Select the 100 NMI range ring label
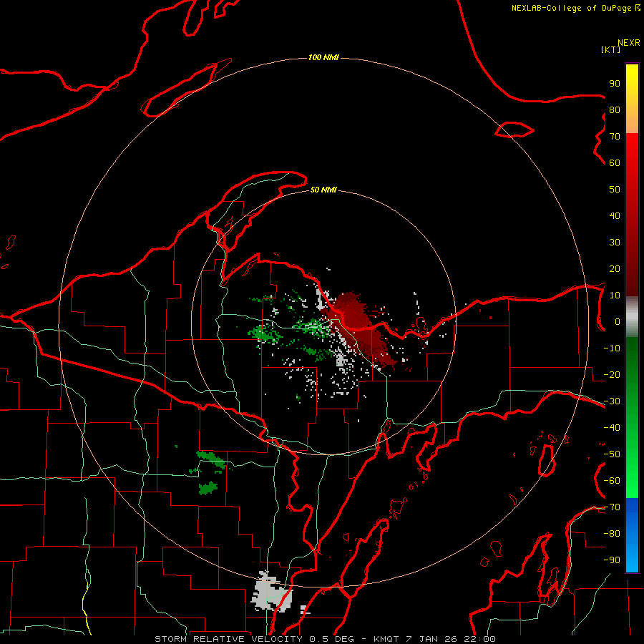 point(323,57)
